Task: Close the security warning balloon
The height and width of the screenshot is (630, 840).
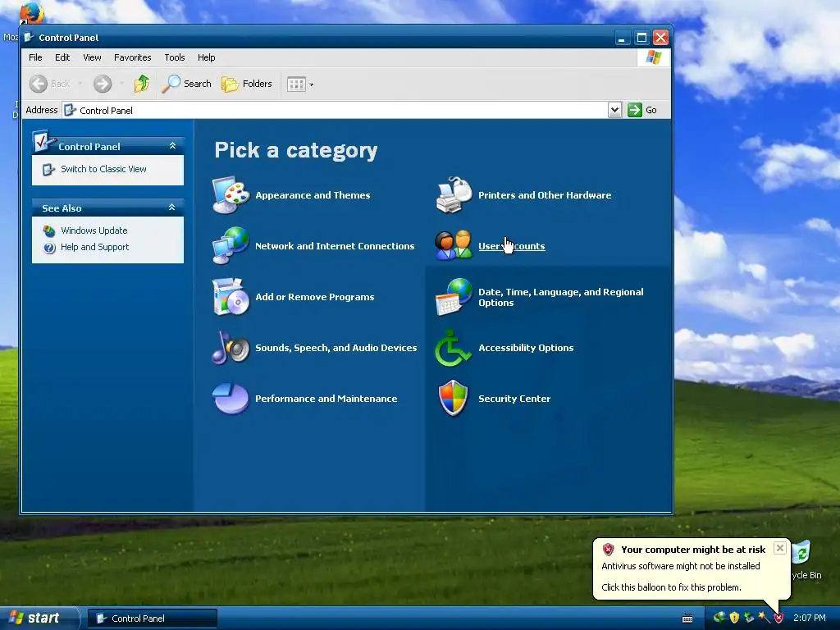Action: click(x=780, y=548)
